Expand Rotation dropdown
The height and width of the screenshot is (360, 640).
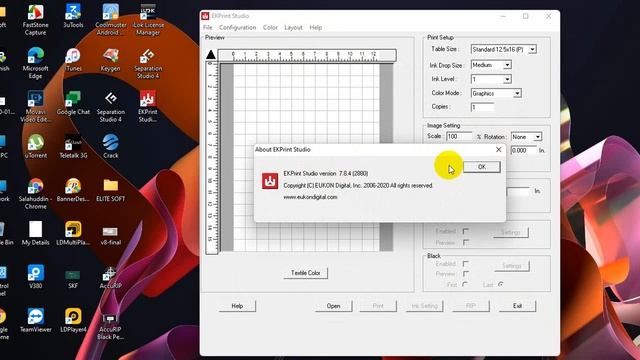[538, 137]
